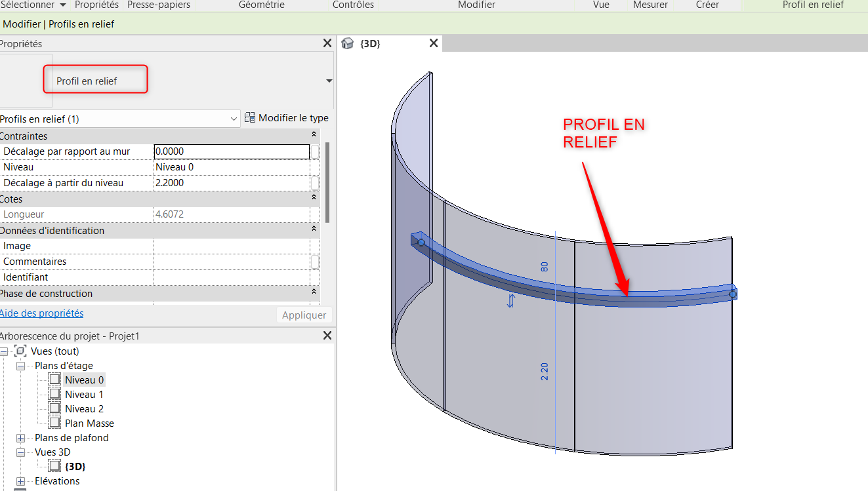The height and width of the screenshot is (491, 868).
Task: Close the Propriétés panel
Action: 327,43
